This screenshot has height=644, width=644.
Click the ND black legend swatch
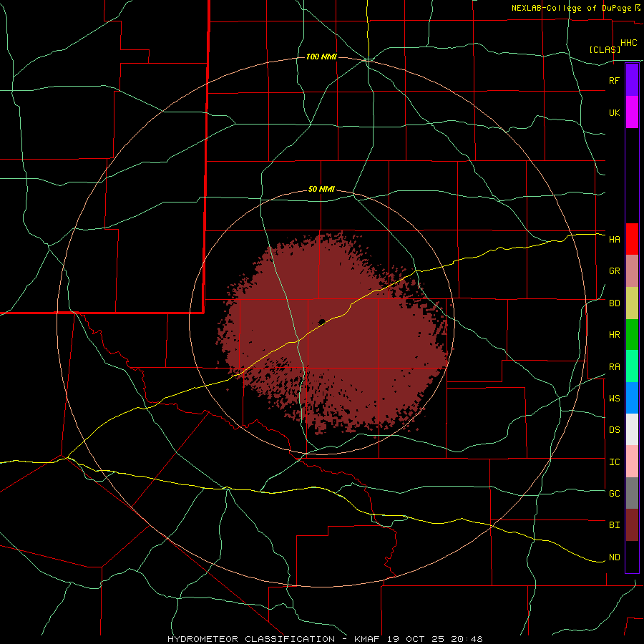tap(632, 557)
